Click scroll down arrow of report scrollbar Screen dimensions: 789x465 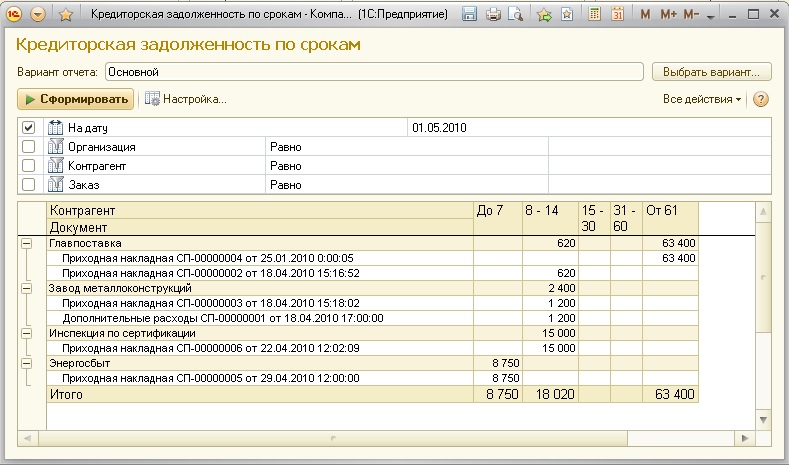[x=763, y=420]
